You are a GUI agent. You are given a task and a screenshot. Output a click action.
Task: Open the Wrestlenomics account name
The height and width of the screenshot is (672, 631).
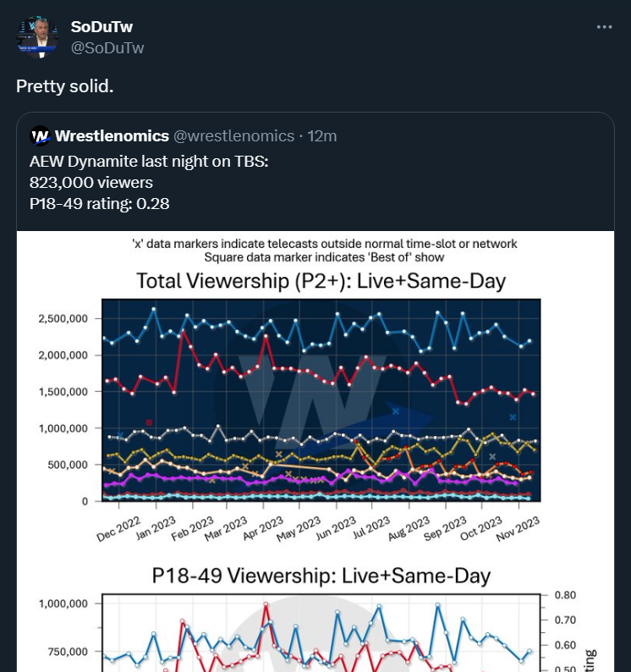tap(111, 136)
